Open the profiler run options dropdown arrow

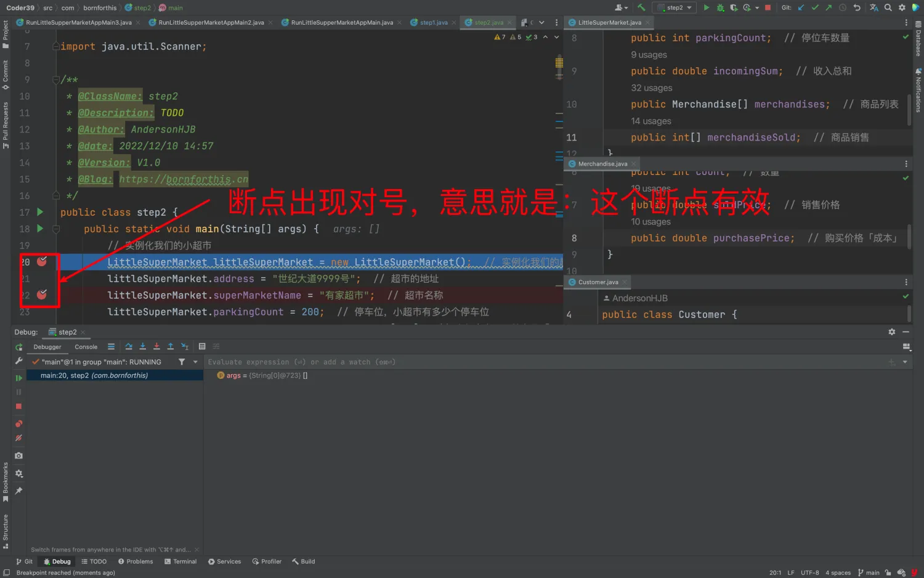tap(757, 7)
